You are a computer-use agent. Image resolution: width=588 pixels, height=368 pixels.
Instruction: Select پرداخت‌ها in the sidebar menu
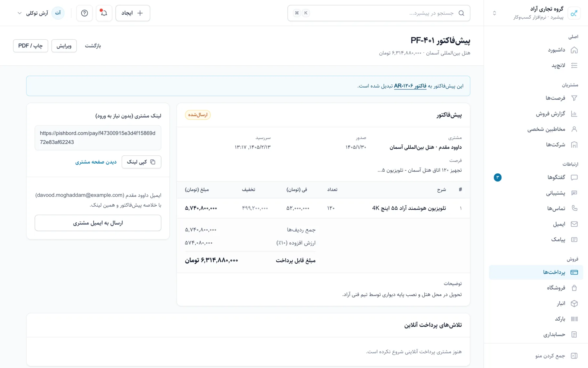tap(536, 272)
